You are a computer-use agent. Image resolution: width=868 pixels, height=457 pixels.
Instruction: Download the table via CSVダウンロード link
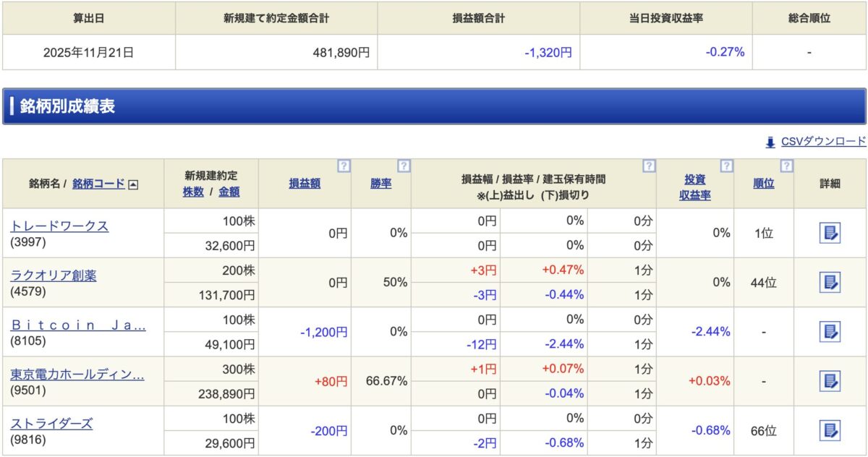click(822, 142)
